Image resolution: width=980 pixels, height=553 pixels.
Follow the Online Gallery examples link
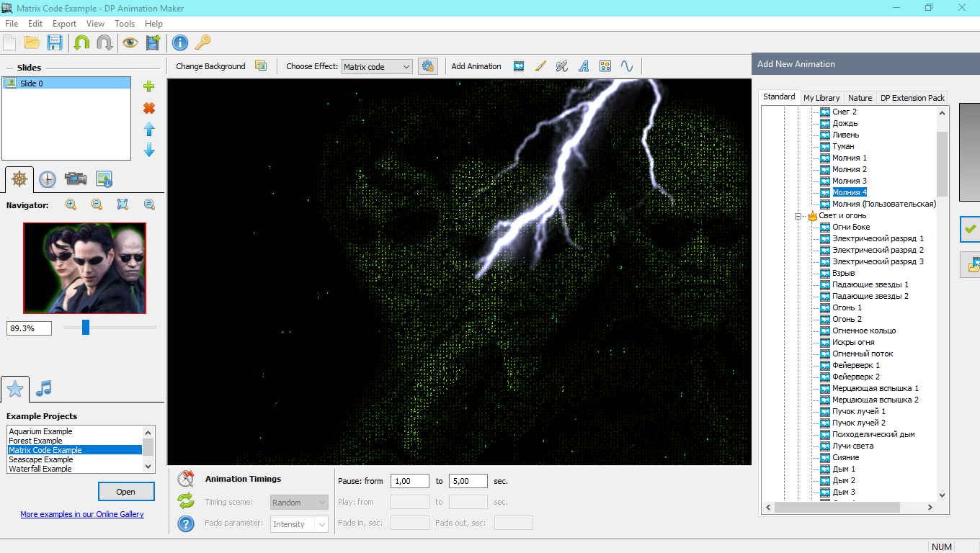tap(82, 514)
